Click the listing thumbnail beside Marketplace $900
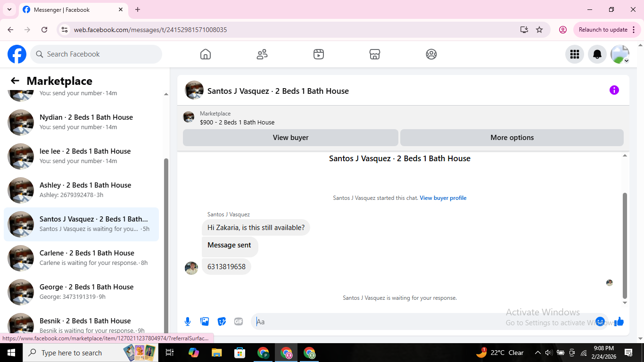 [189, 117]
